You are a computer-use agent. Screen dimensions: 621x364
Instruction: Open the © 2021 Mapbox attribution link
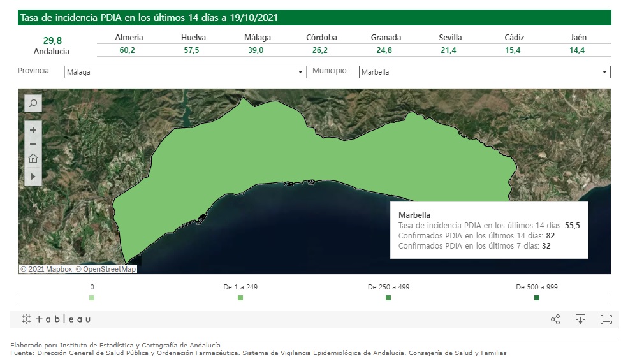pos(47,270)
